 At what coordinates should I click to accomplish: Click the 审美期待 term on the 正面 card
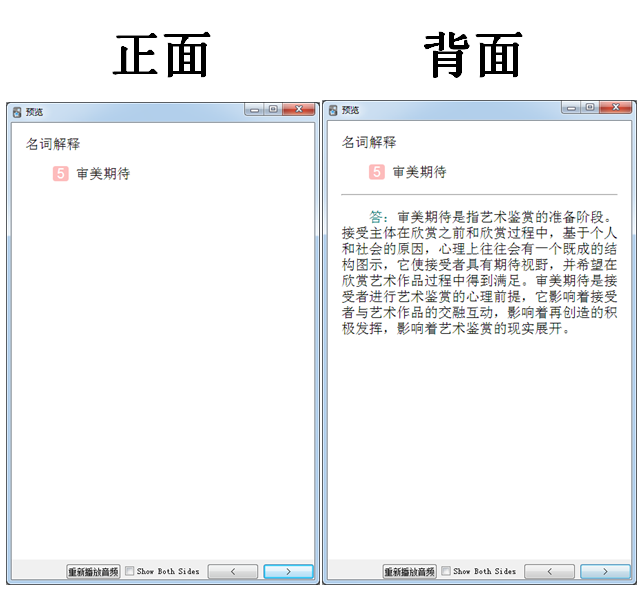click(x=103, y=173)
